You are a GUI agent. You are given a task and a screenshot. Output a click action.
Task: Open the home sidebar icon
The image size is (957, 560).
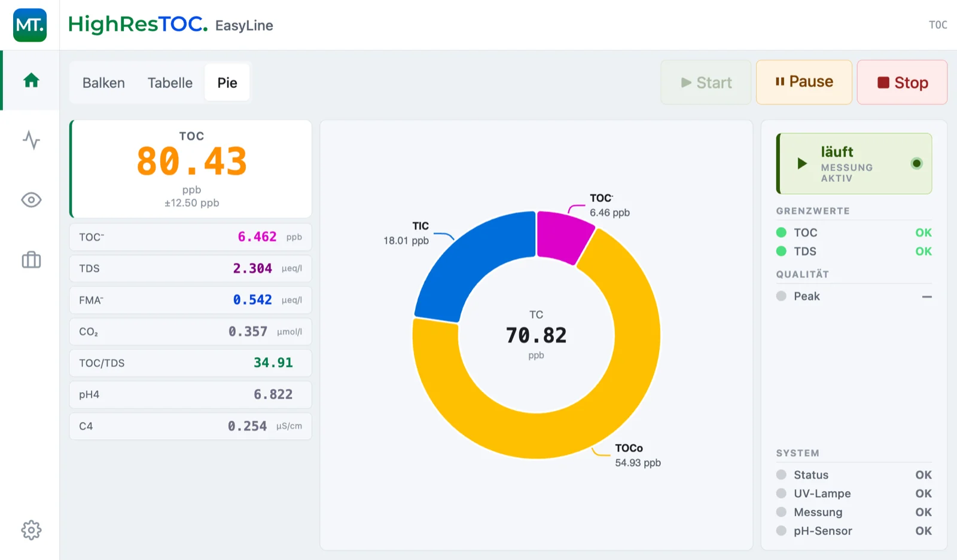[31, 80]
